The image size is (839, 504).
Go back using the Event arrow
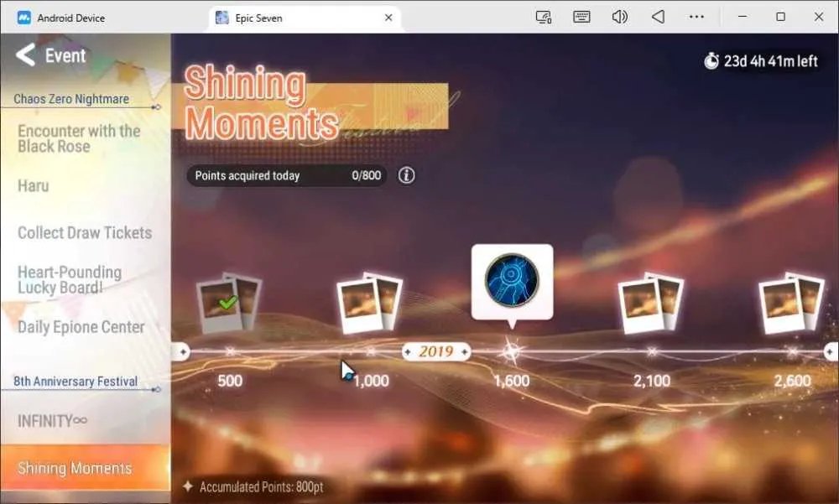[x=26, y=55]
